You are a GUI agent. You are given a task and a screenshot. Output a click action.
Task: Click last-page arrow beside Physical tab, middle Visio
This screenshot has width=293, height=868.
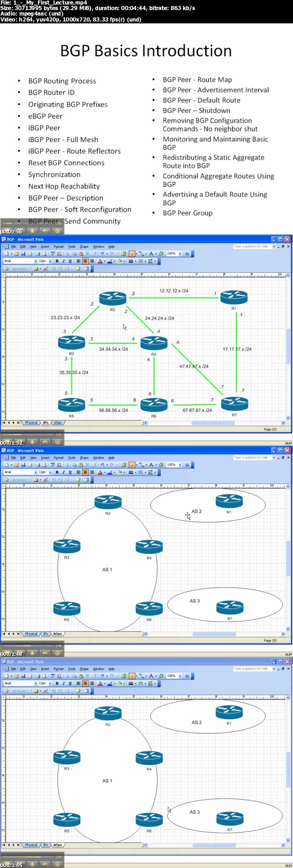click(18, 634)
